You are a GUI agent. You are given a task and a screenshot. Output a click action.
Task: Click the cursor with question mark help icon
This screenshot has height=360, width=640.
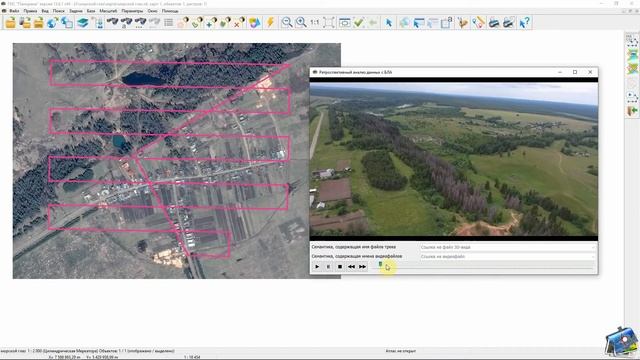pos(524,22)
